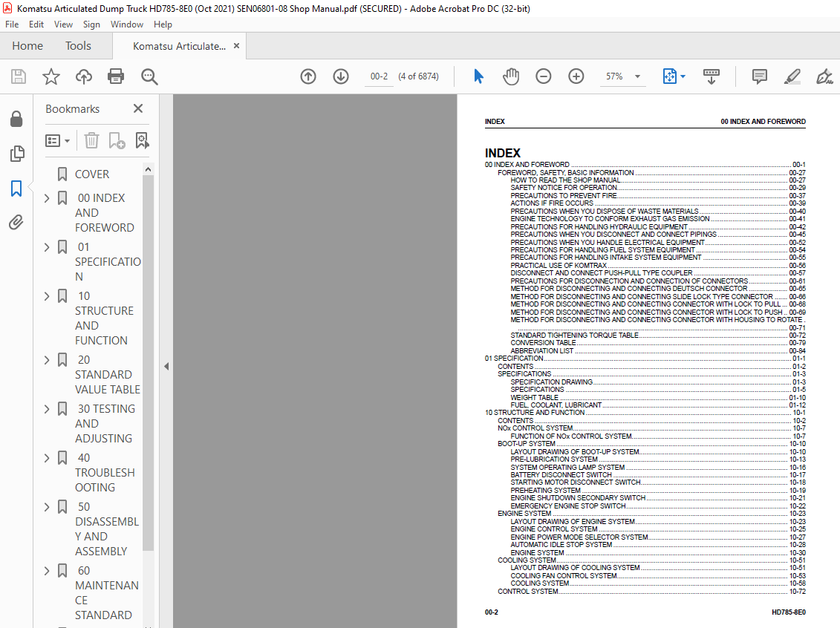
Task: Open the fit page options icon
Action: click(x=674, y=76)
